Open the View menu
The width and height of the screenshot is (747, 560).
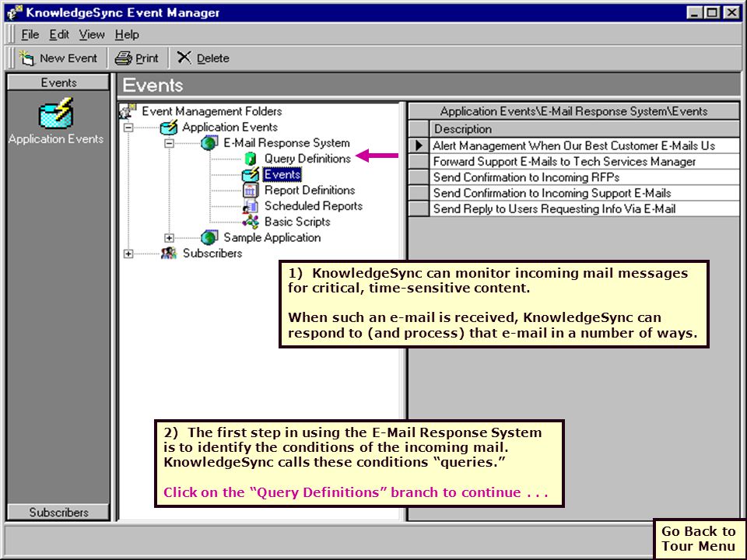coord(92,35)
